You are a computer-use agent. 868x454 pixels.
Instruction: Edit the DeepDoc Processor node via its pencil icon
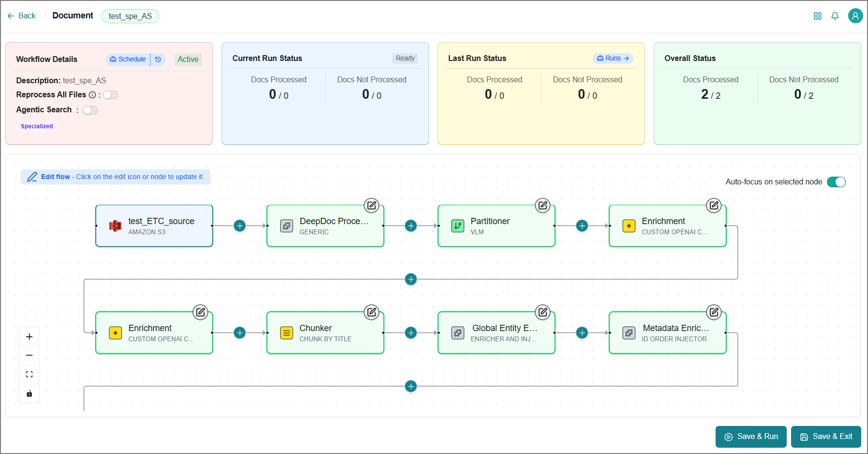372,205
